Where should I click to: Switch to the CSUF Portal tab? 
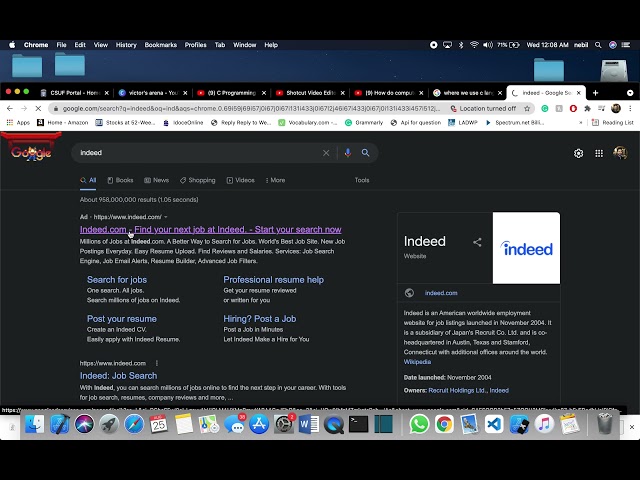[75, 93]
